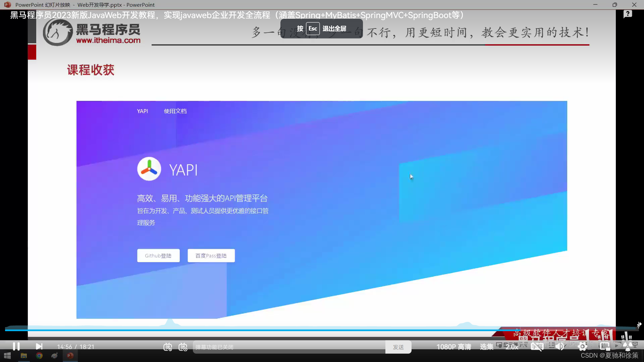Mute the video volume

(x=560, y=347)
